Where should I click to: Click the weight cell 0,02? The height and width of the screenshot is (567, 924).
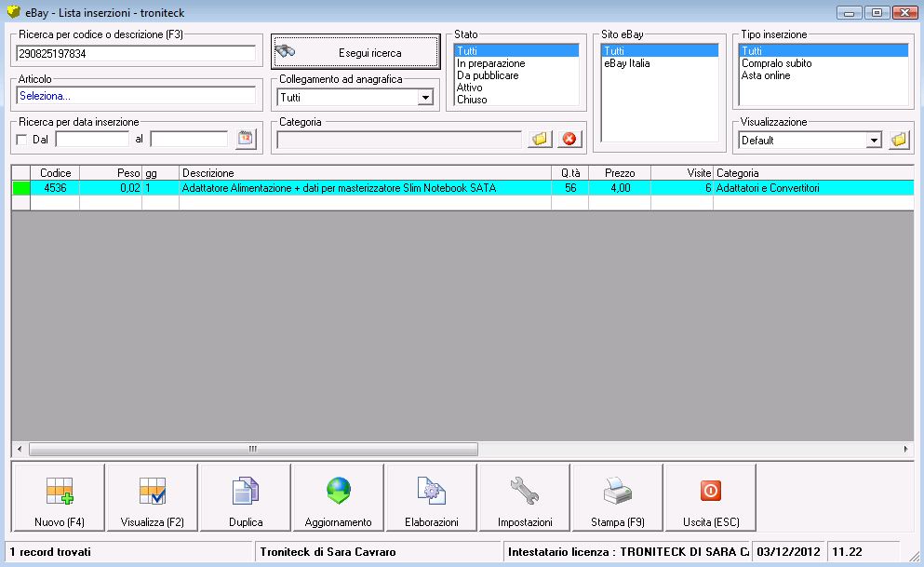[x=111, y=188]
